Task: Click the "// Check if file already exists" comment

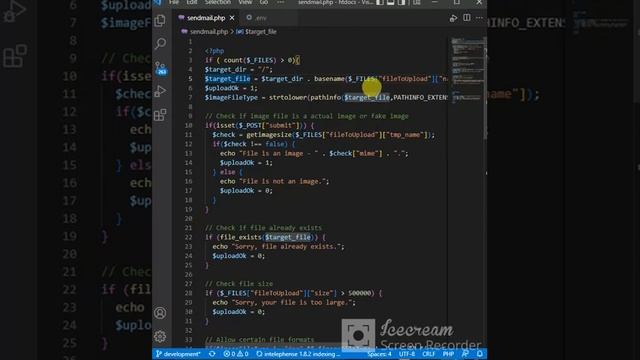Action: (x=263, y=228)
